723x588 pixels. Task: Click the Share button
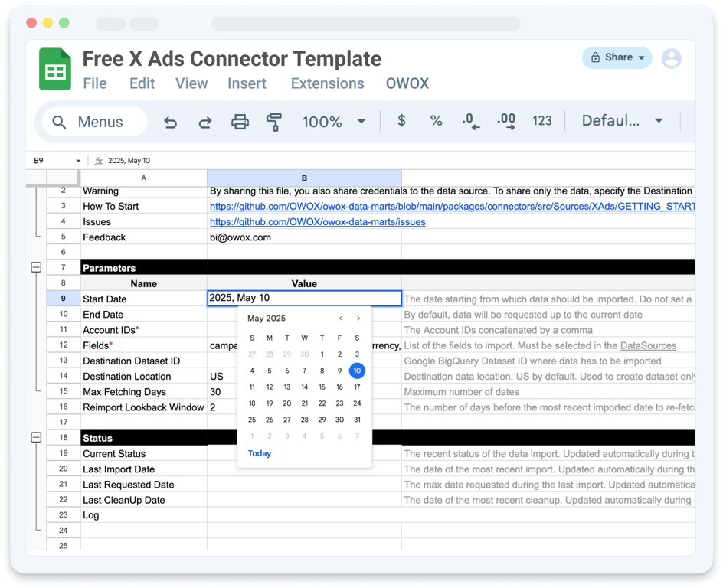click(617, 57)
